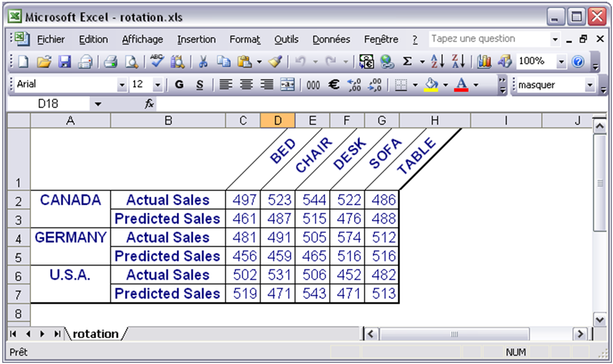The height and width of the screenshot is (364, 613).
Task: Select the rotation sheet tab
Action: [x=95, y=334]
